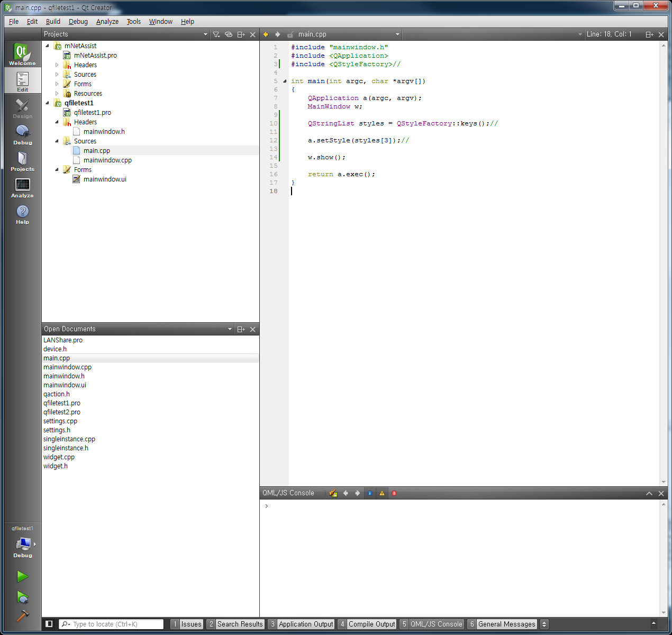Open the Build menu
The height and width of the screenshot is (635, 672).
click(x=53, y=22)
